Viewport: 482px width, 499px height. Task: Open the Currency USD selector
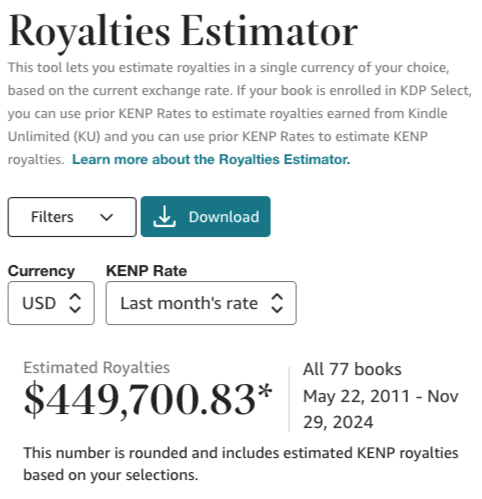tap(51, 303)
